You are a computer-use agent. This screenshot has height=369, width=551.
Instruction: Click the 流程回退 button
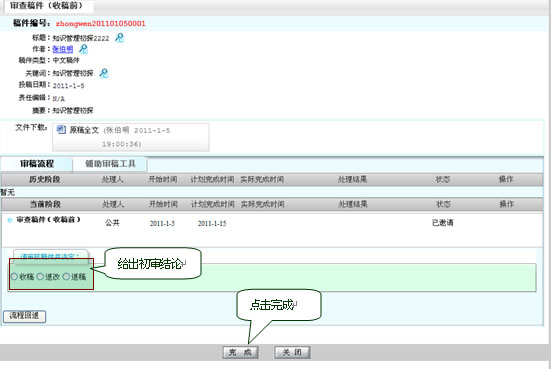click(24, 316)
